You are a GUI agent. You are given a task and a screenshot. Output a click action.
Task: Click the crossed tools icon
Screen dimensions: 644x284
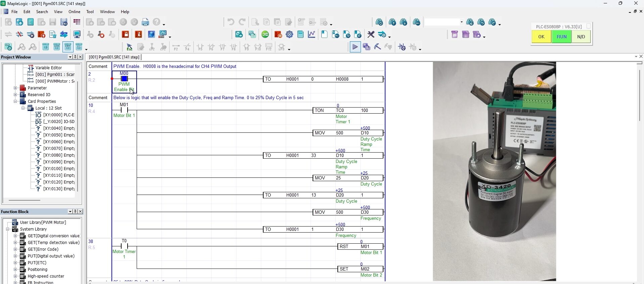(x=371, y=34)
